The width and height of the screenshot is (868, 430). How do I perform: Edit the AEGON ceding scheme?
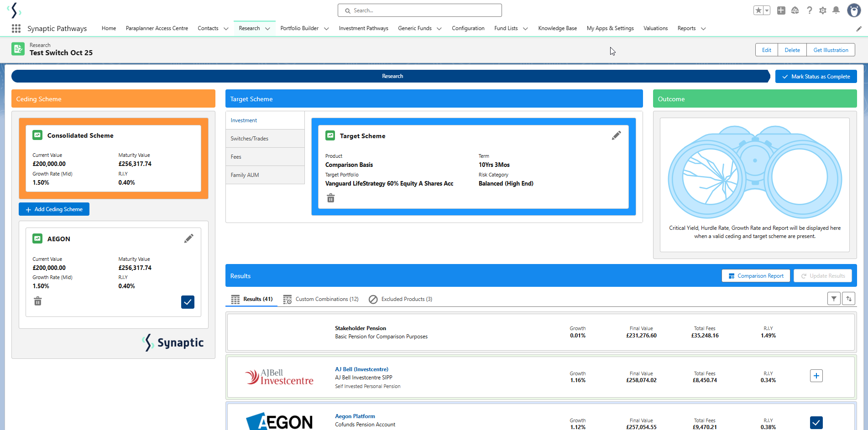click(x=189, y=238)
